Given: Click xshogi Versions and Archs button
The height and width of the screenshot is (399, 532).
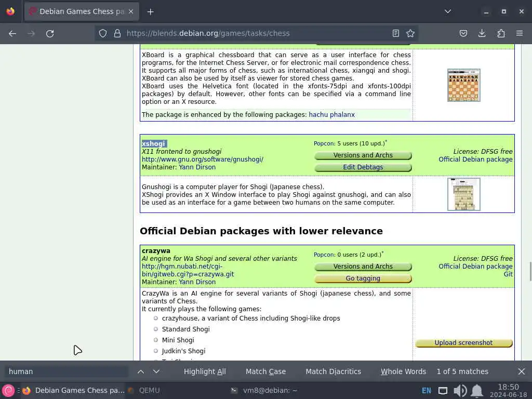Looking at the screenshot, I should (363, 155).
